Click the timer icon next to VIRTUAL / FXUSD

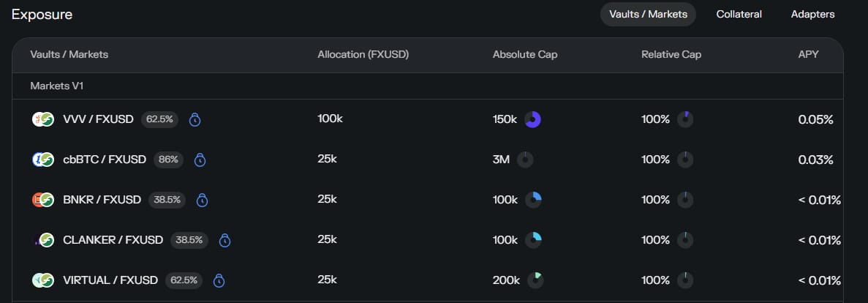click(219, 280)
